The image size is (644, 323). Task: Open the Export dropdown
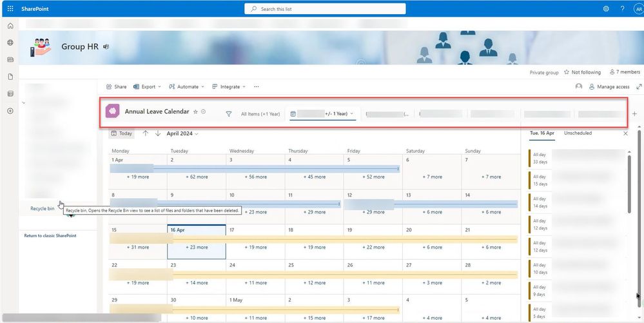pos(147,86)
